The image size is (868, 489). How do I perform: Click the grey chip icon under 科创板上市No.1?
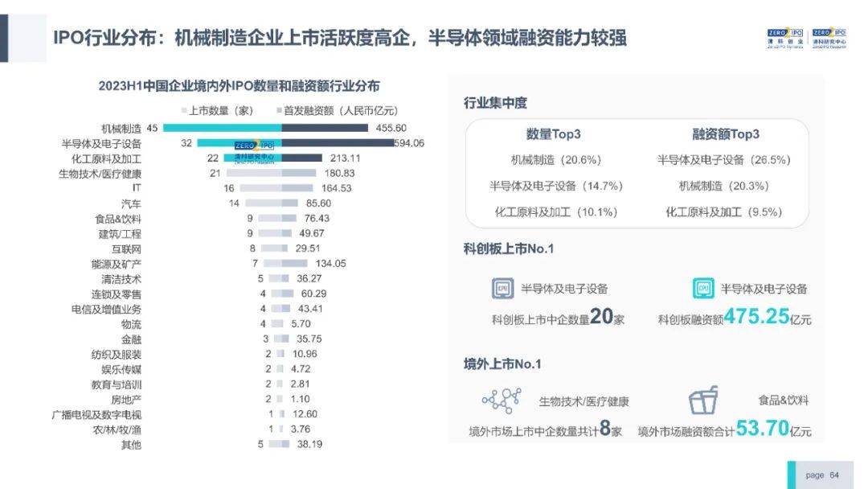[x=502, y=289]
